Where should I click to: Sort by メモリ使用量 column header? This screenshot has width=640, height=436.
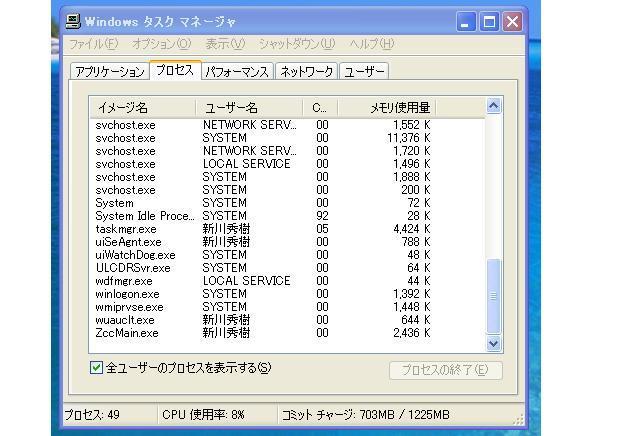tap(387, 108)
